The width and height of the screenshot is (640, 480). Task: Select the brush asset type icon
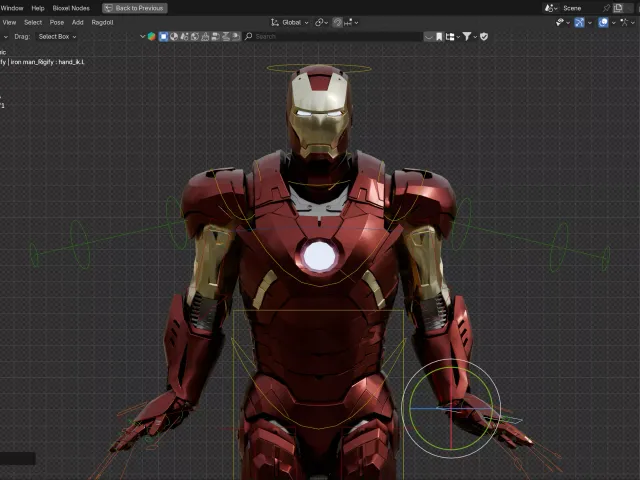[x=205, y=36]
